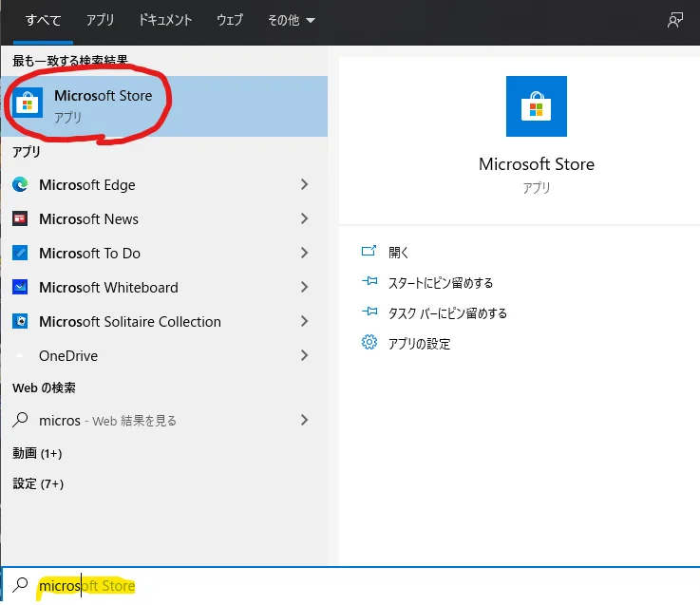Click the large Microsoft Store tile icon
700x605 pixels.
coord(536,107)
